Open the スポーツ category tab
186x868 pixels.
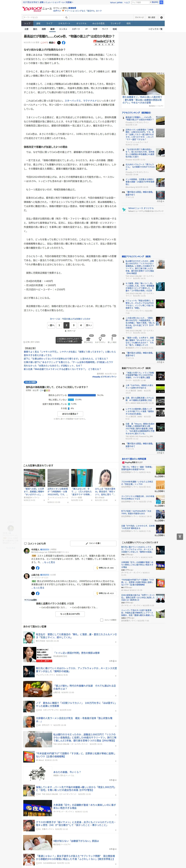pos(76,29)
